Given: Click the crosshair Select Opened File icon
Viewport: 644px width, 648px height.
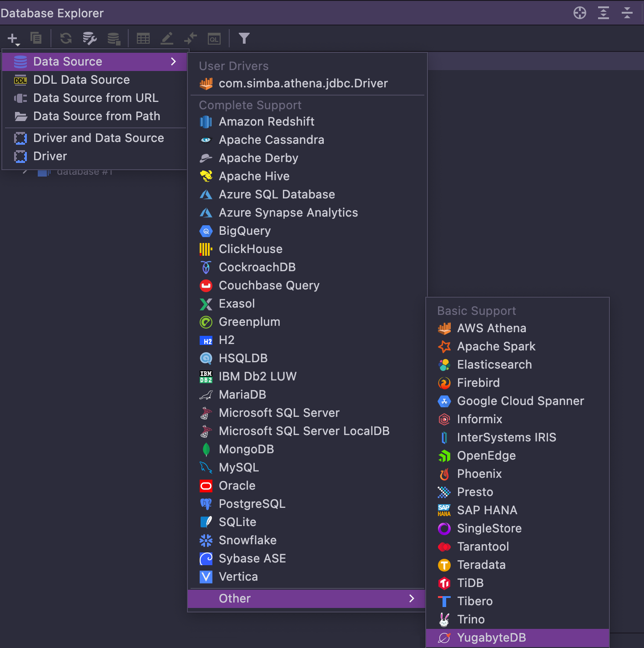Looking at the screenshot, I should pos(579,13).
